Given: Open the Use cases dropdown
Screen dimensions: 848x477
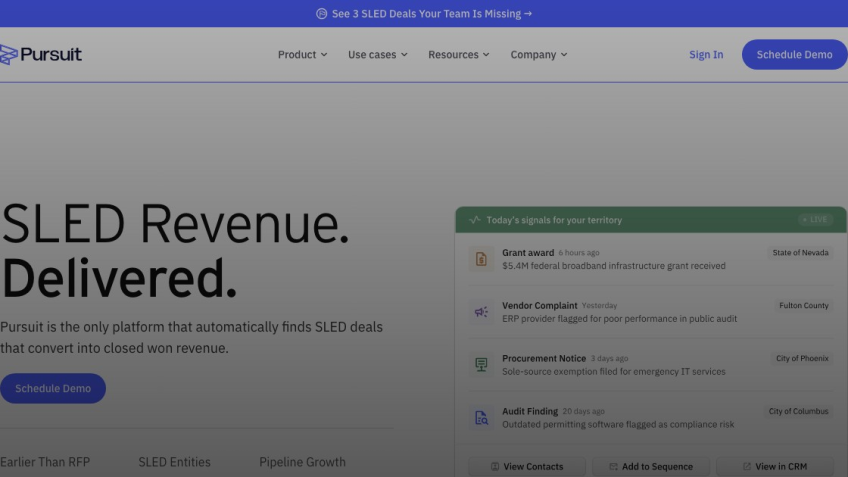Looking at the screenshot, I should (x=377, y=55).
